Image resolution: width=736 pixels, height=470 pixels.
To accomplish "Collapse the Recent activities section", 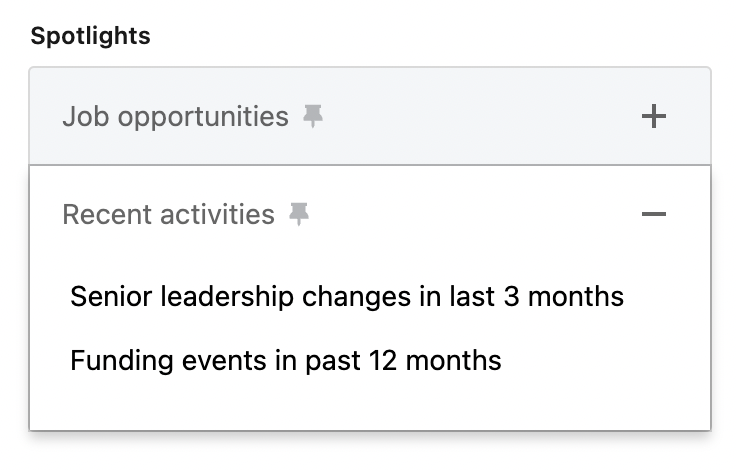I will [x=653, y=214].
